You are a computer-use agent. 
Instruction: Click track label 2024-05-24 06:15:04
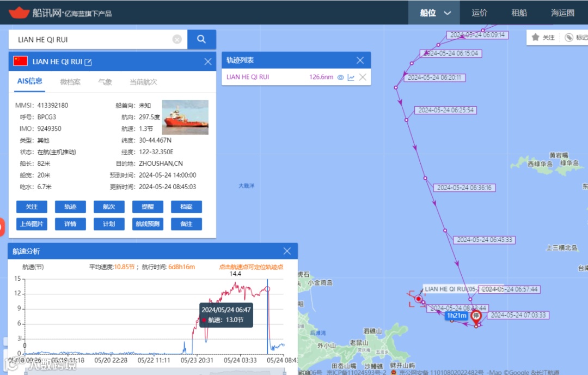(451, 53)
